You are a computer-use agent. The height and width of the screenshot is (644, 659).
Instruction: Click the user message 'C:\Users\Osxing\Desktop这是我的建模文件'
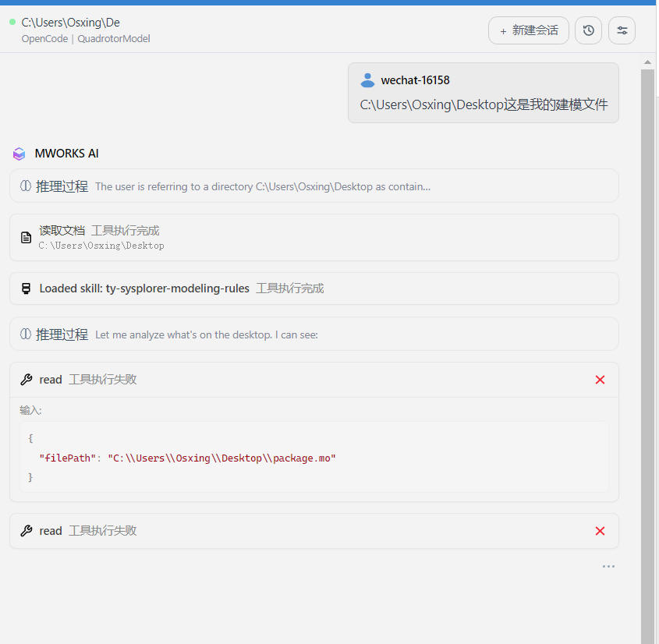(484, 104)
